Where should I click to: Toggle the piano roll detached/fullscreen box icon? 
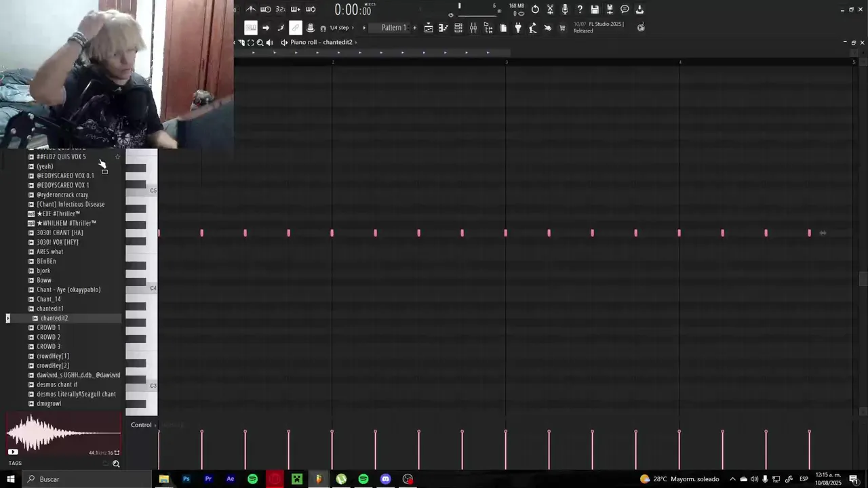point(250,42)
